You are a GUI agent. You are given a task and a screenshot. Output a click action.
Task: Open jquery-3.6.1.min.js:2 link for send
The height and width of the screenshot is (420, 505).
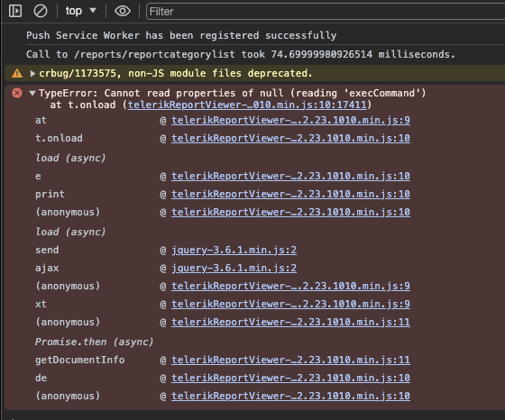(x=234, y=250)
